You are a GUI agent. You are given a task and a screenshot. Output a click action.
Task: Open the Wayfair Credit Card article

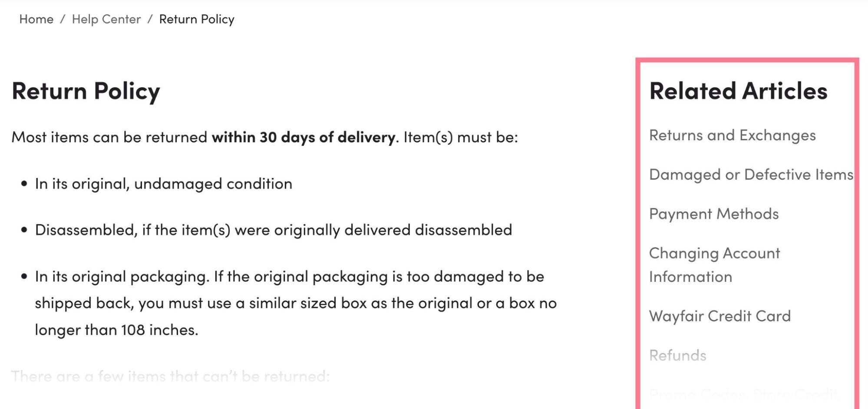[720, 316]
